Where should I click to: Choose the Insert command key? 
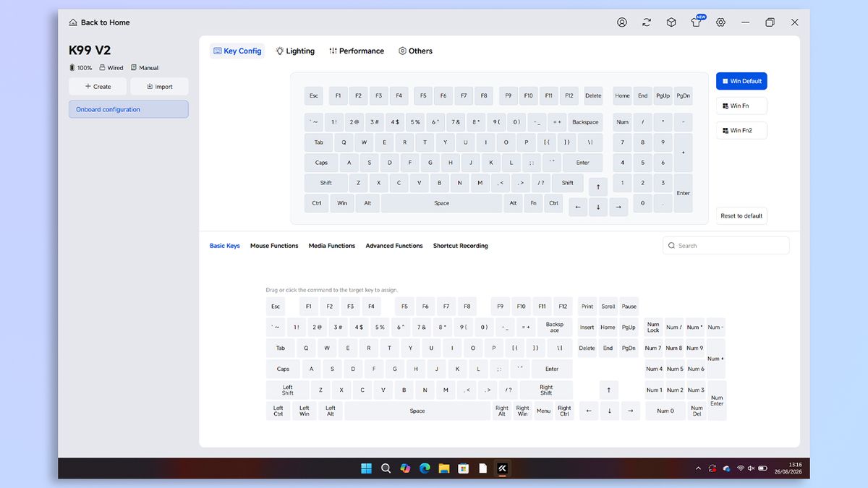pos(587,327)
